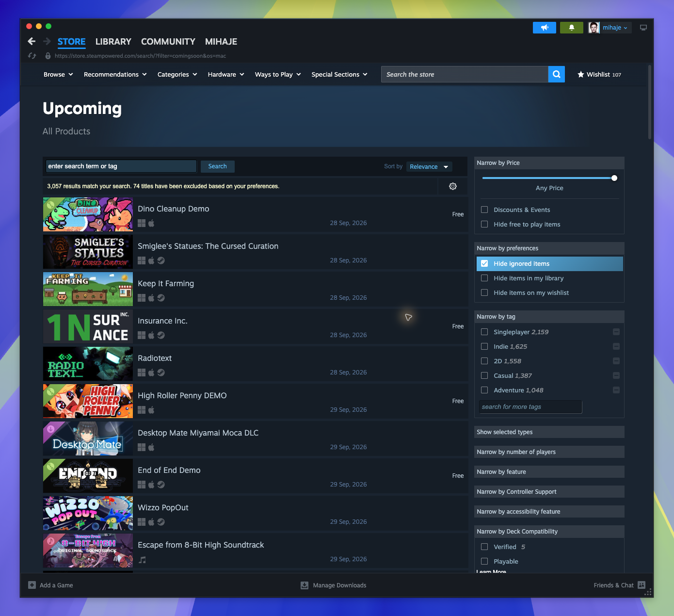674x616 pixels.
Task: Exclude the Indie tag with minus icon
Action: click(x=616, y=346)
